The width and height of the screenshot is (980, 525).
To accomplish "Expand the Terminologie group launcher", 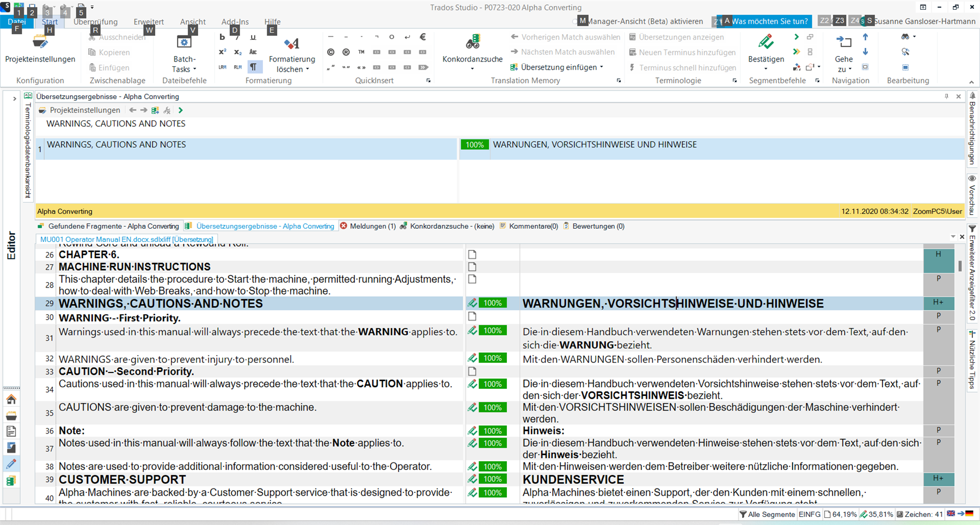I will coord(734,81).
